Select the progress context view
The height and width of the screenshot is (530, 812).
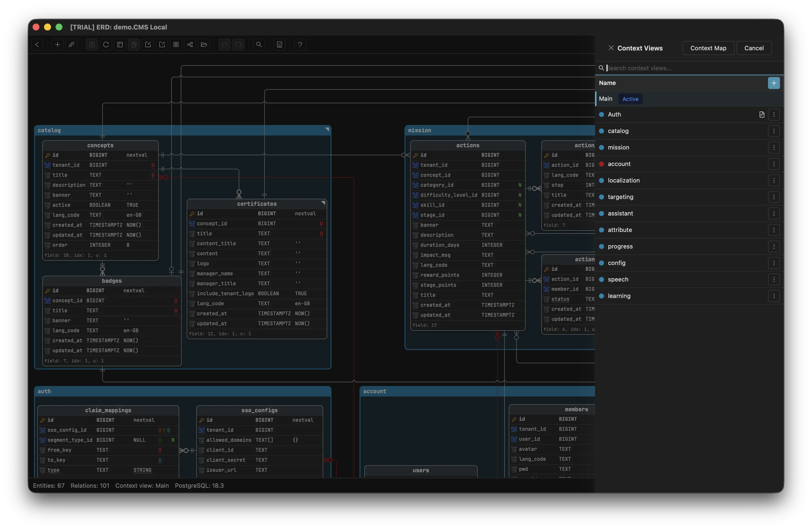click(689, 246)
